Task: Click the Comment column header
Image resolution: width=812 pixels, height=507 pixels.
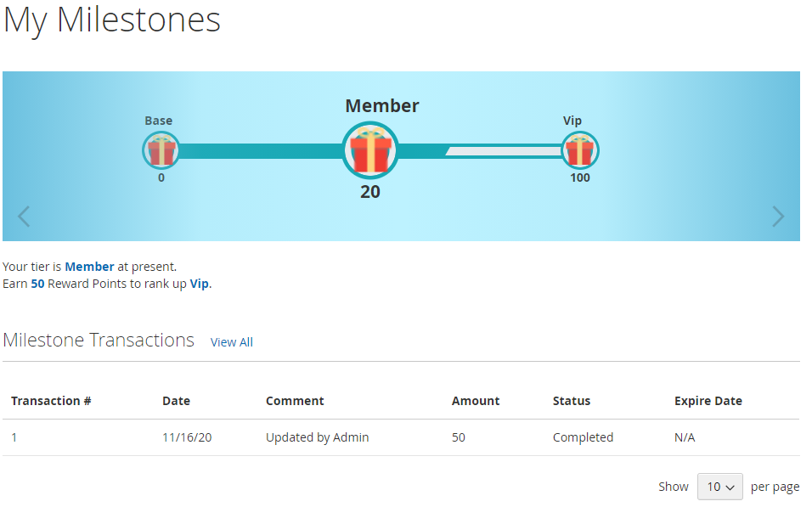Action: 295,401
